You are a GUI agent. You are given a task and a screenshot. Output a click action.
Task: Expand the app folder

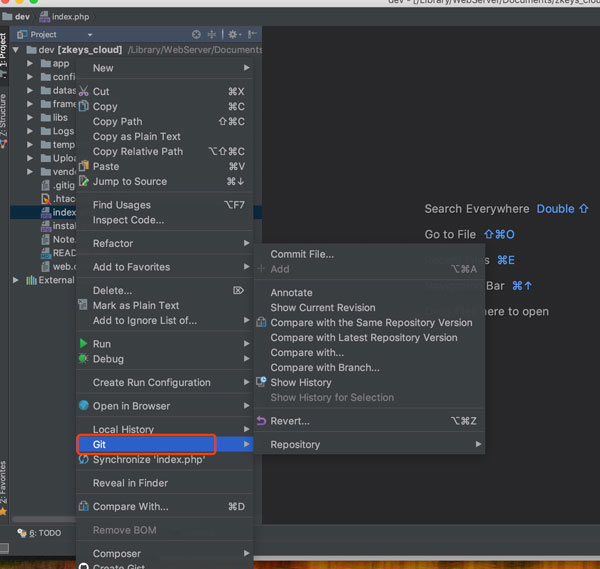coord(30,63)
